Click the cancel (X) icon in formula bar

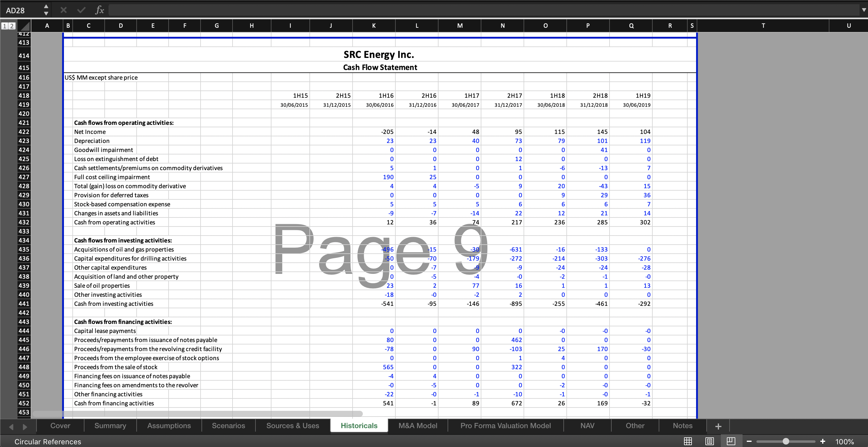[x=63, y=10]
